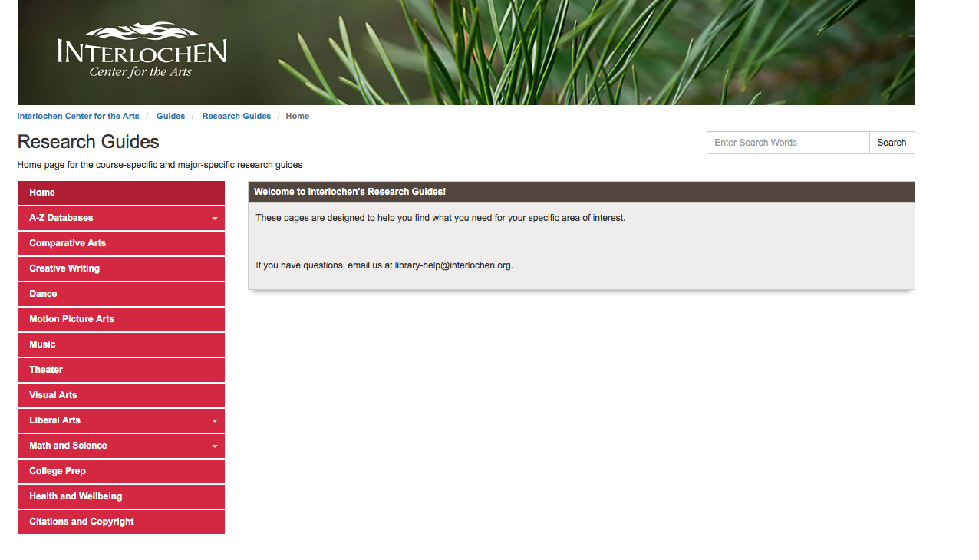
Task: Open the Motion Picture Arts guide
Action: point(121,319)
